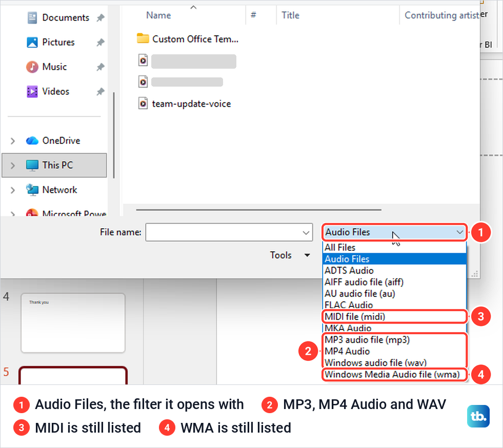
Task: Click the OneDrive cloud icon
Action: click(x=32, y=141)
